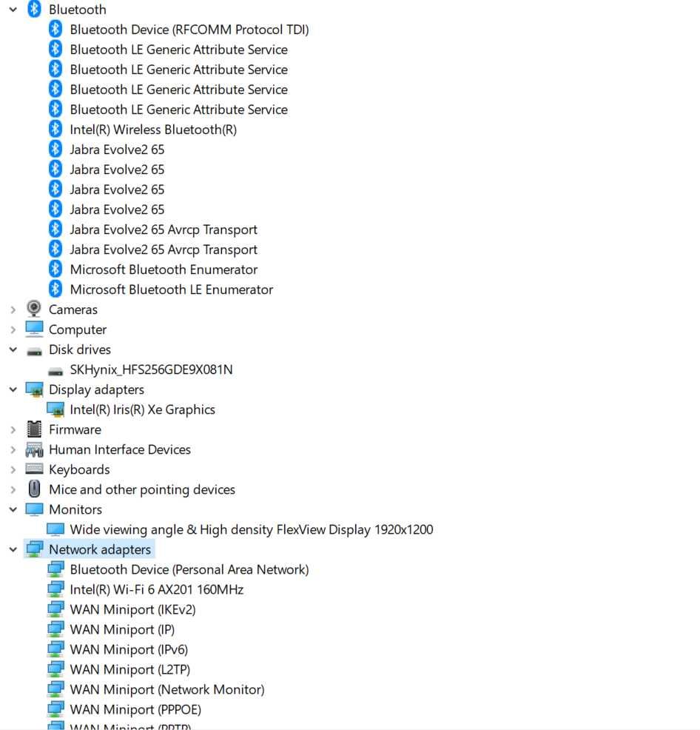
Task: Click the SKHynix disk drive icon
Action: [55, 371]
